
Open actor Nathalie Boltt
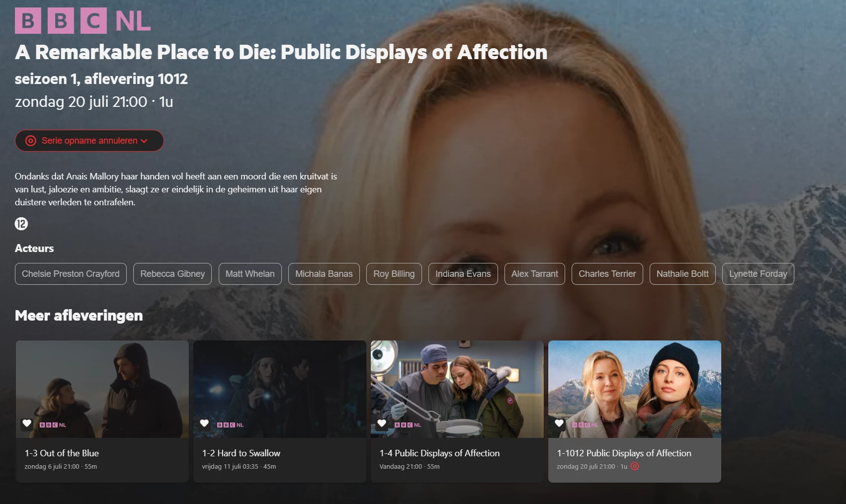click(x=682, y=274)
